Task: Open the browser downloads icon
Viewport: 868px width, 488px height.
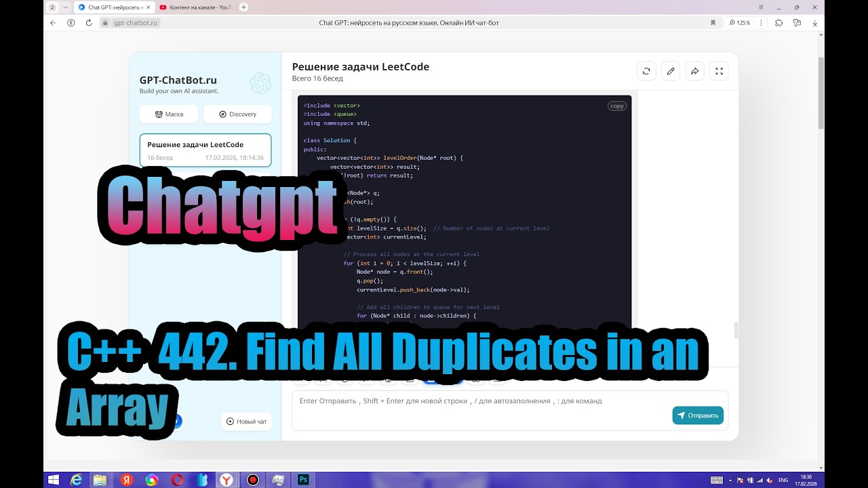Action: (815, 22)
